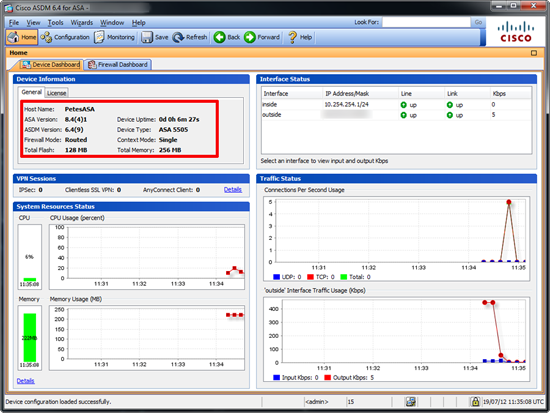Image resolution: width=550 pixels, height=413 pixels.
Task: Open Help from the toolbar
Action: (x=300, y=37)
